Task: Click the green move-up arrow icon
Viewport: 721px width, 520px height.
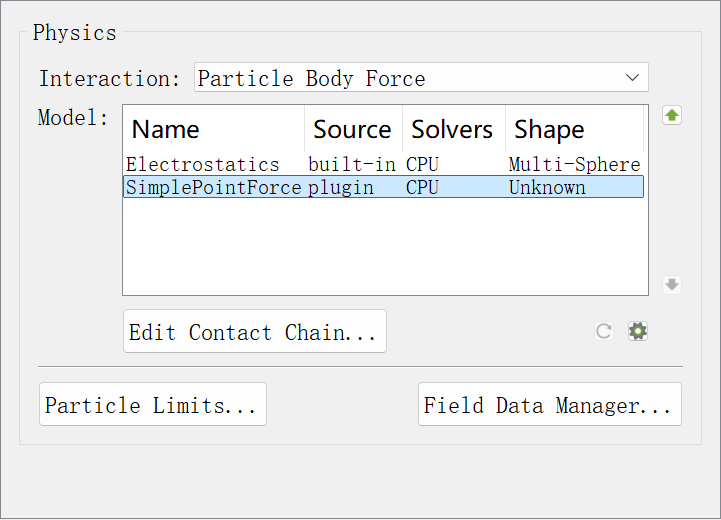Action: 672,116
